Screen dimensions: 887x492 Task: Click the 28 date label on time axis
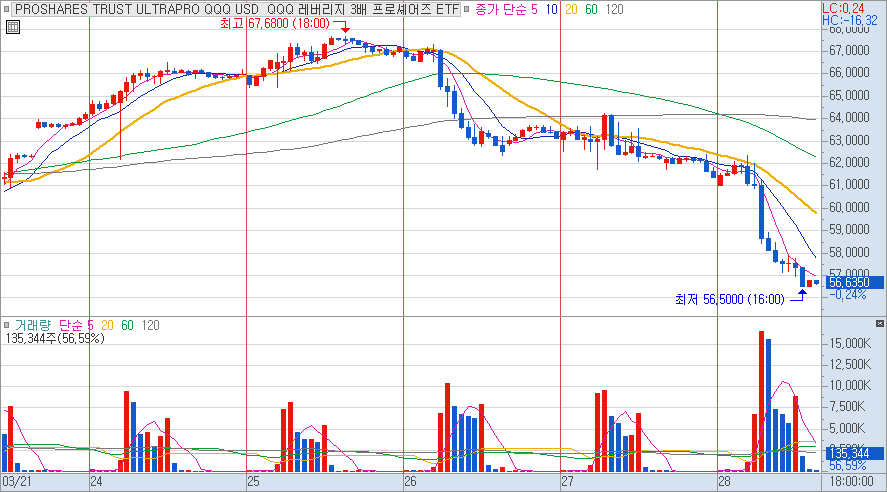[x=725, y=482]
